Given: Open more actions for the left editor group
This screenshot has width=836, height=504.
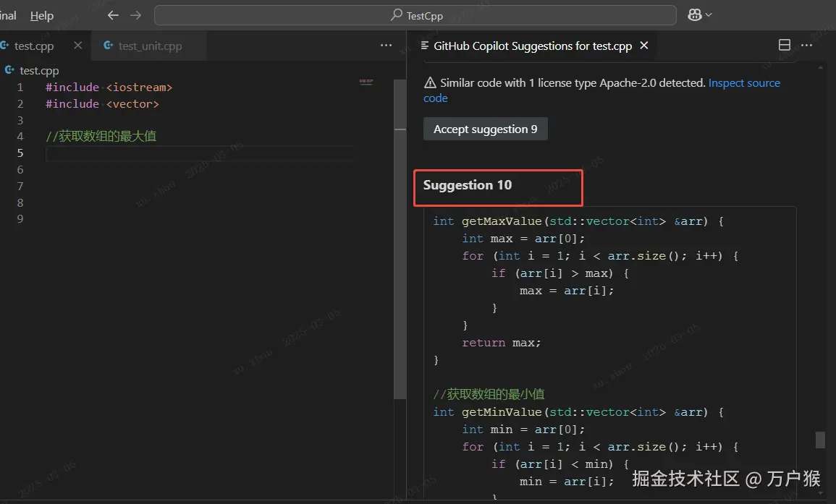Looking at the screenshot, I should (x=386, y=46).
